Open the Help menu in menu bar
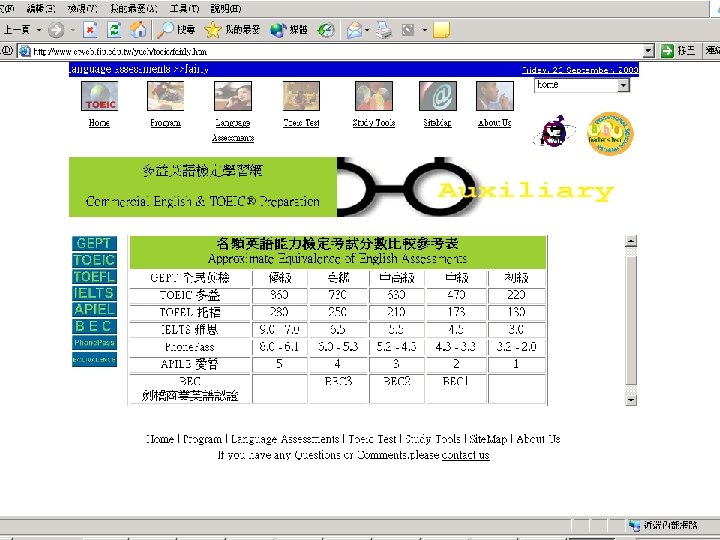This screenshot has width=720, height=540. point(226,9)
